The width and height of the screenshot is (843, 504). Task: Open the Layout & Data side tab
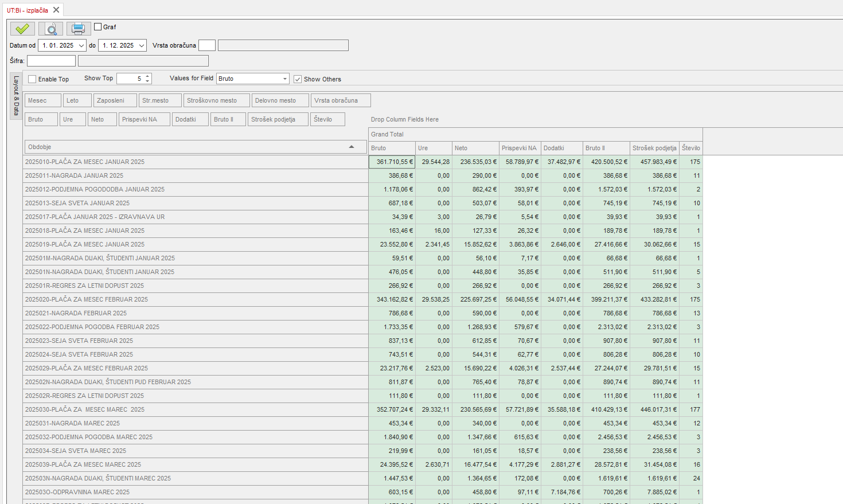point(16,96)
